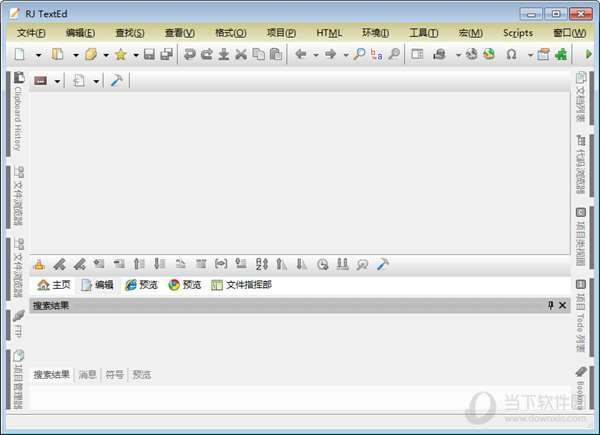Viewport: 600px width, 435px height.
Task: Open the 编辑(E) menu
Action: (80, 33)
